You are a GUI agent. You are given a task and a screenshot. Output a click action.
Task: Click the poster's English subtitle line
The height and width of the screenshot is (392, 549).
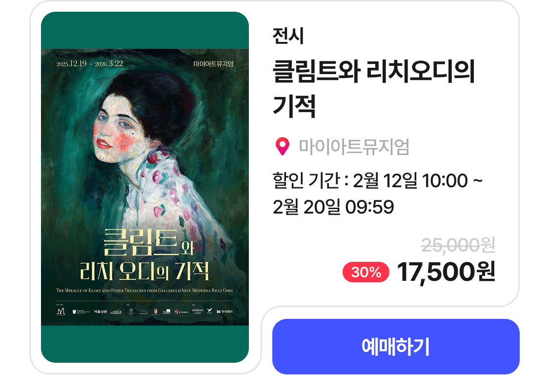(x=144, y=290)
